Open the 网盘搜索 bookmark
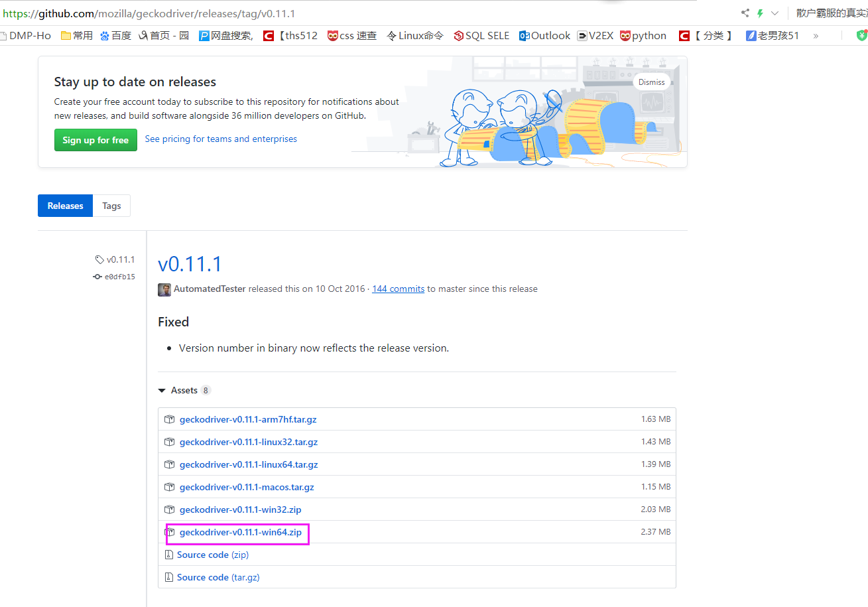This screenshot has width=868, height=607. pyautogui.click(x=226, y=36)
